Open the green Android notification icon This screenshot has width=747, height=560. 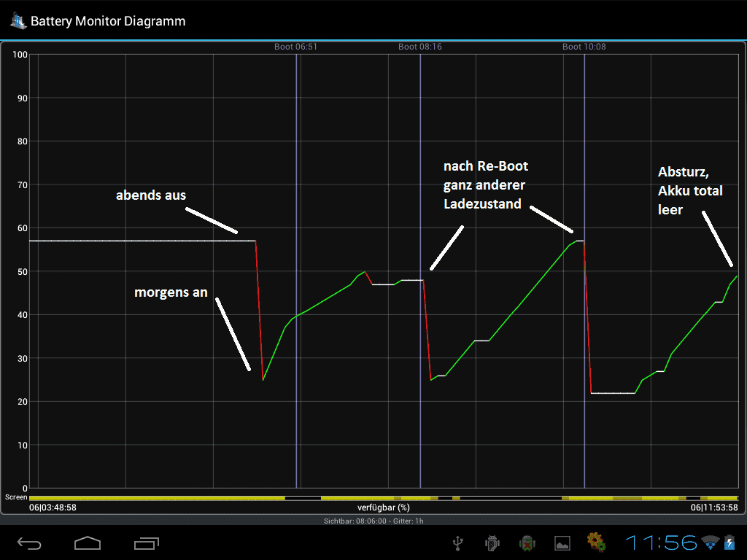(527, 542)
